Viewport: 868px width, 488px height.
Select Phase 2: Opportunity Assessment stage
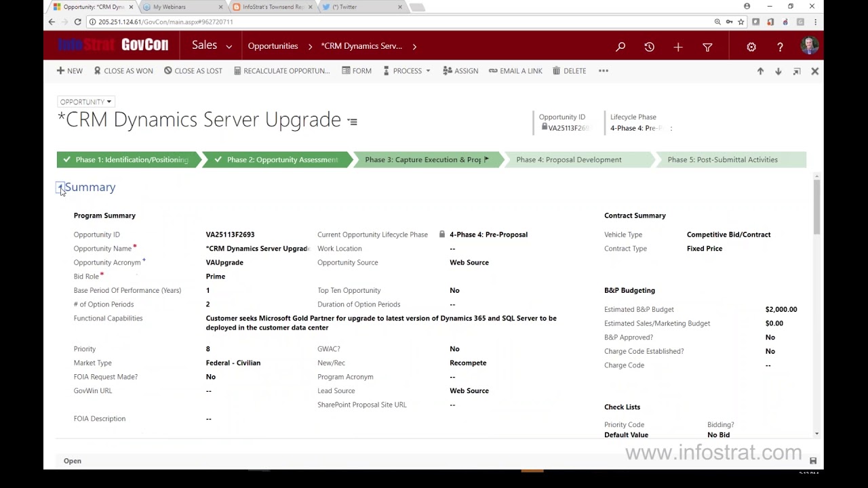pos(279,160)
